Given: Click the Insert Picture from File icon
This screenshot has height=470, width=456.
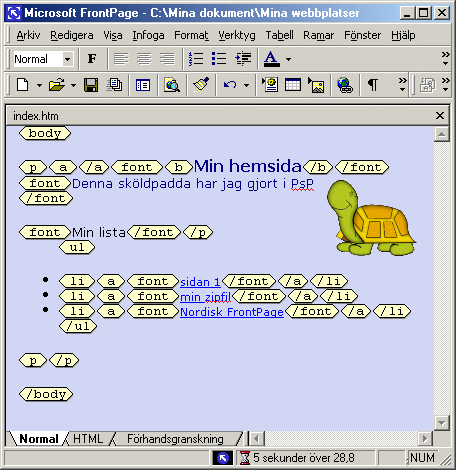Looking at the screenshot, I should click(316, 85).
